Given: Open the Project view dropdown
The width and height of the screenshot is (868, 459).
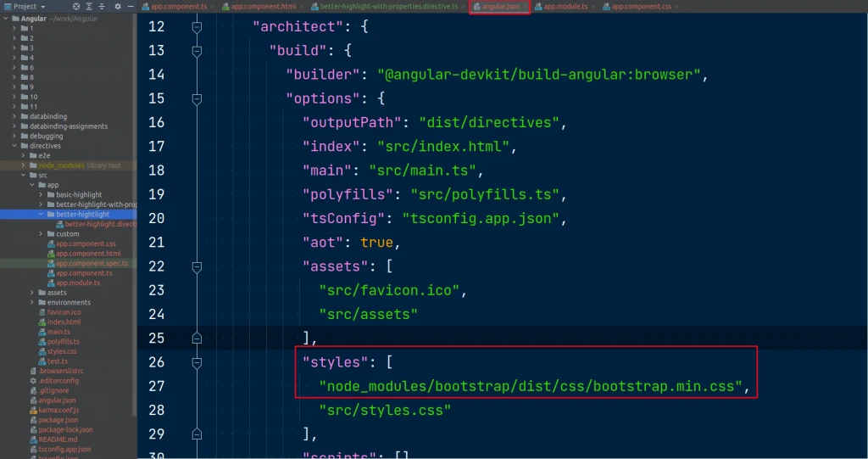Looking at the screenshot, I should 25,7.
